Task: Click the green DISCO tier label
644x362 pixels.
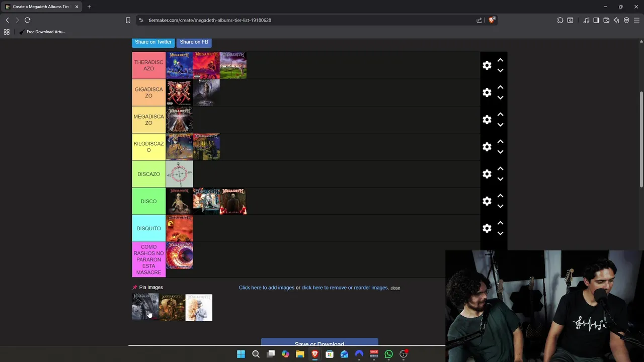Action: [149, 201]
